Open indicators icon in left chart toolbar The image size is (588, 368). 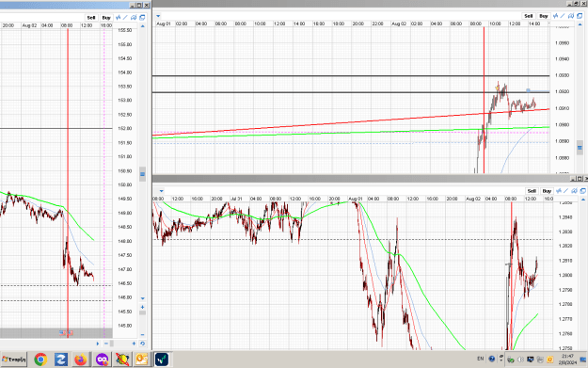point(119,18)
